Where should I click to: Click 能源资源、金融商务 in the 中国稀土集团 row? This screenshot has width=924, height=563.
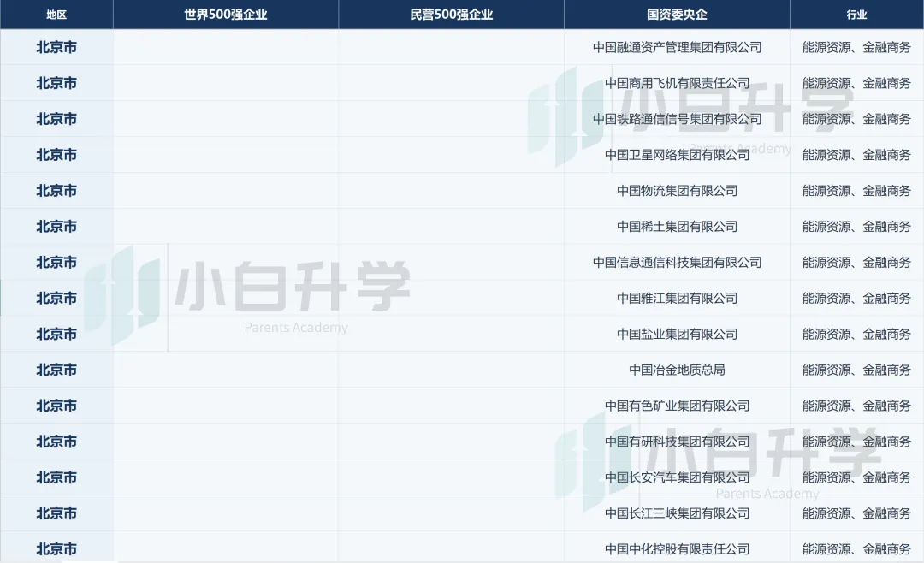pyautogui.click(x=856, y=227)
